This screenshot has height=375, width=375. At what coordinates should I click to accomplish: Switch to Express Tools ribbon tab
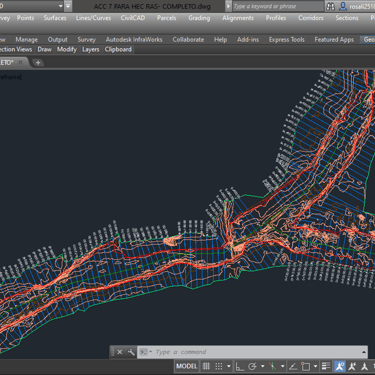pyautogui.click(x=287, y=40)
